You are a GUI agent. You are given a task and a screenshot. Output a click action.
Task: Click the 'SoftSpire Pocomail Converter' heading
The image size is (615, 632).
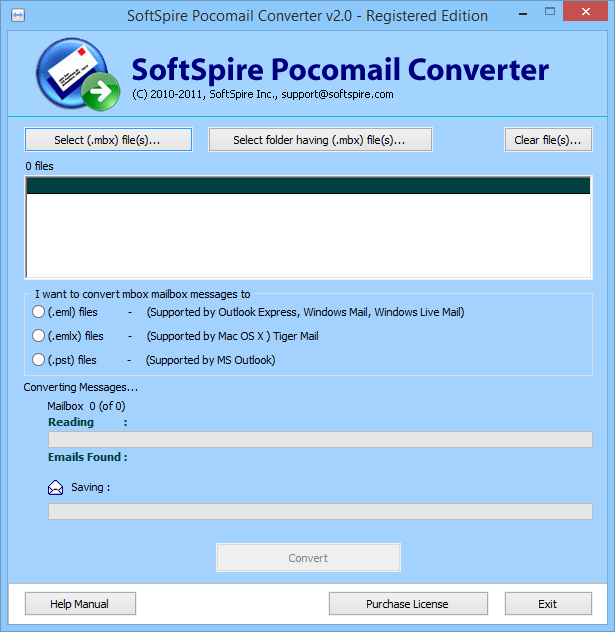click(340, 69)
